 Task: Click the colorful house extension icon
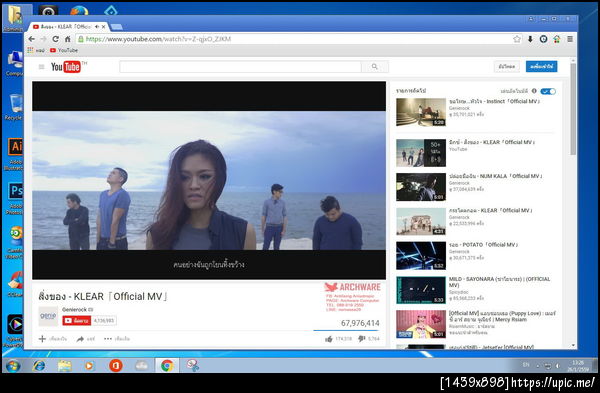(x=557, y=39)
